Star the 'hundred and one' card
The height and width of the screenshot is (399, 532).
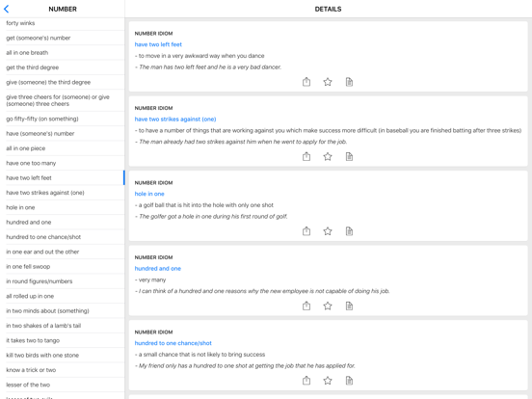(328, 306)
